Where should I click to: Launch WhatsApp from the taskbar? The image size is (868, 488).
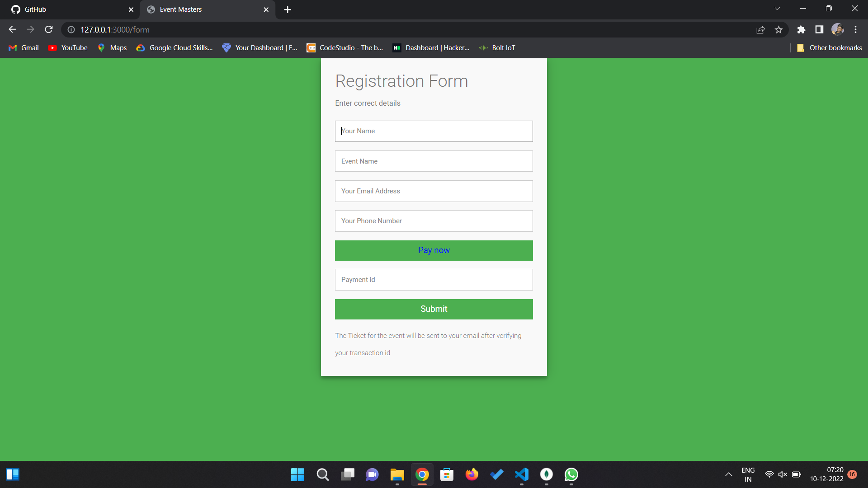coord(571,474)
